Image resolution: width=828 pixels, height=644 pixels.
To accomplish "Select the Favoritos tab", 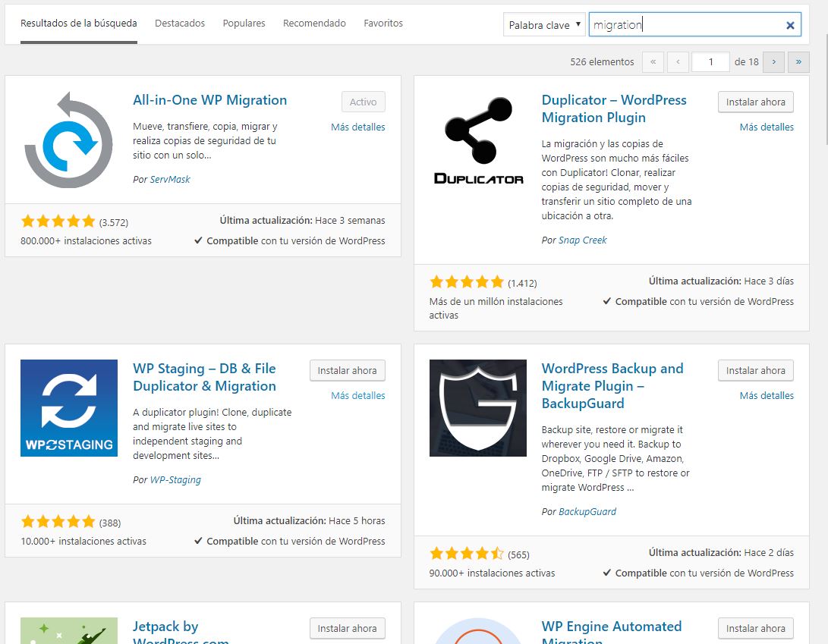I will [x=383, y=24].
